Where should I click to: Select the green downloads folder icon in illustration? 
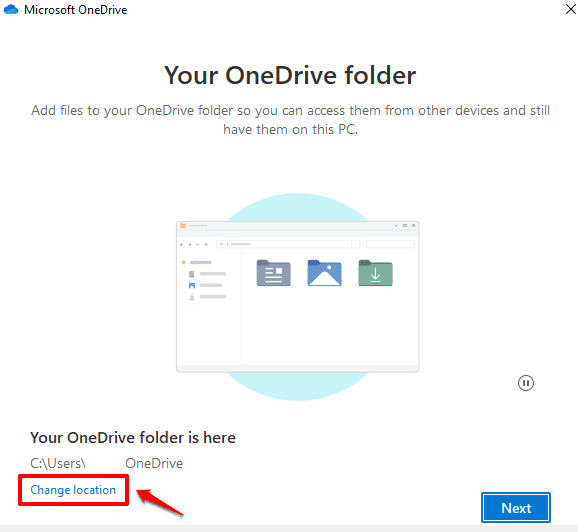pos(375,273)
